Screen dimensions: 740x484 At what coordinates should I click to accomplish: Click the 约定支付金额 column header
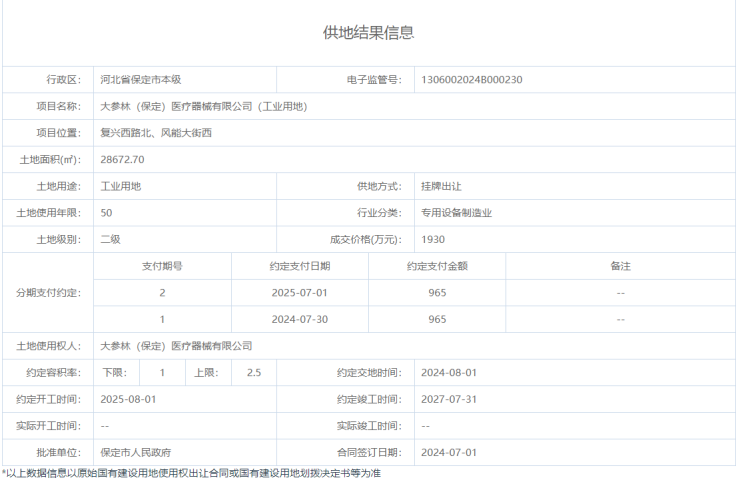click(437, 266)
